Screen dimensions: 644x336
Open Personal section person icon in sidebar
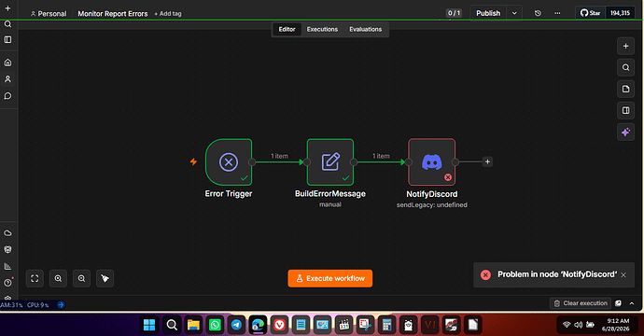(x=7, y=78)
